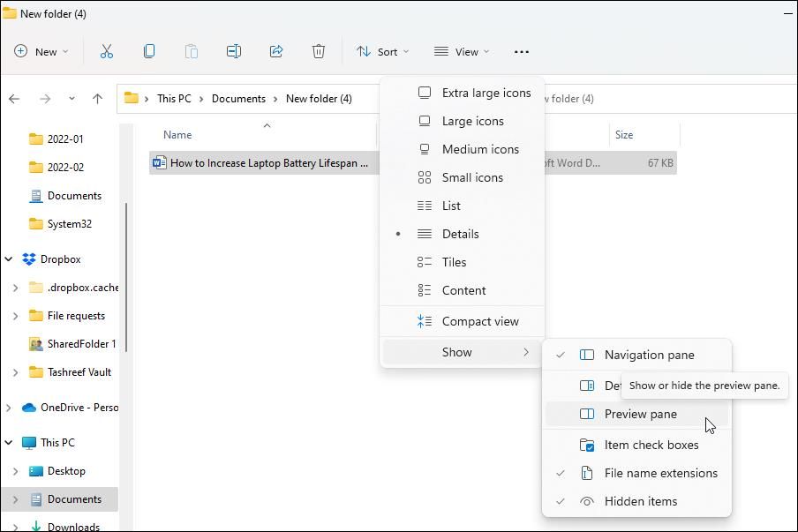Expand the Documents node under This PC
Image resolution: width=798 pixels, height=532 pixels.
(15, 499)
